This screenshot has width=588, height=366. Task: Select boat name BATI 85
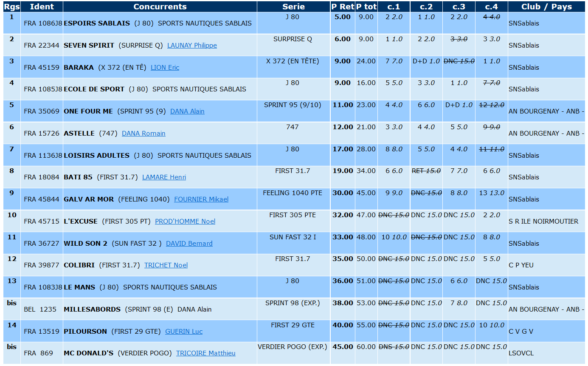click(x=78, y=177)
